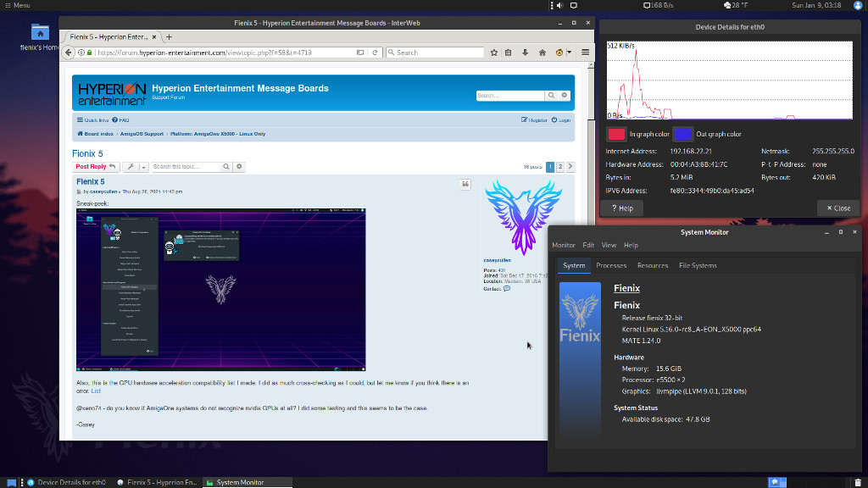Open the View menu in System Monitor
Screen dimensions: 868x488
pyautogui.click(x=609, y=245)
